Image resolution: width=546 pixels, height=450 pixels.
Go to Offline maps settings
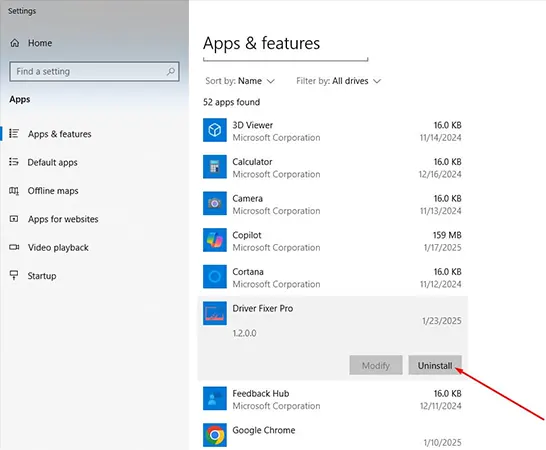pyautogui.click(x=53, y=191)
